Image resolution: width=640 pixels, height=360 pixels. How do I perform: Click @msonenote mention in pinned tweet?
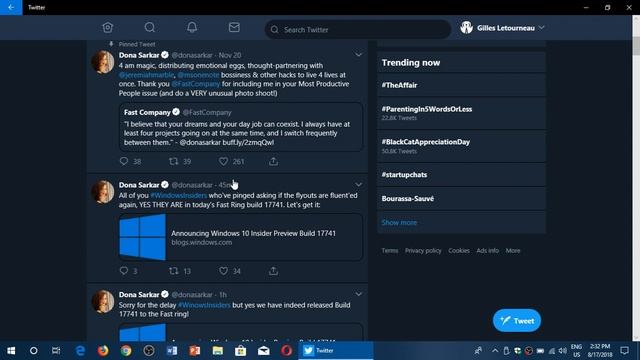click(198, 75)
